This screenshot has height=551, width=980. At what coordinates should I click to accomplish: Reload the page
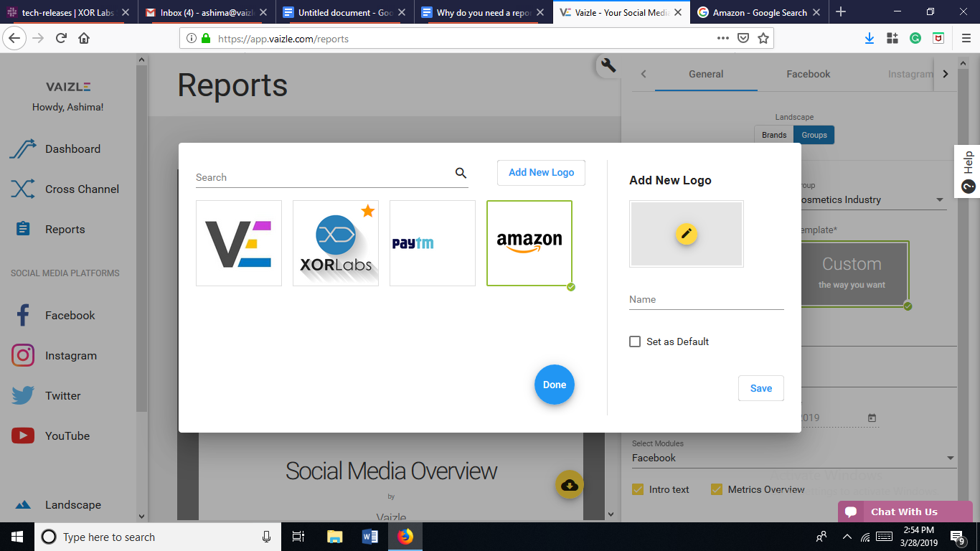coord(61,38)
